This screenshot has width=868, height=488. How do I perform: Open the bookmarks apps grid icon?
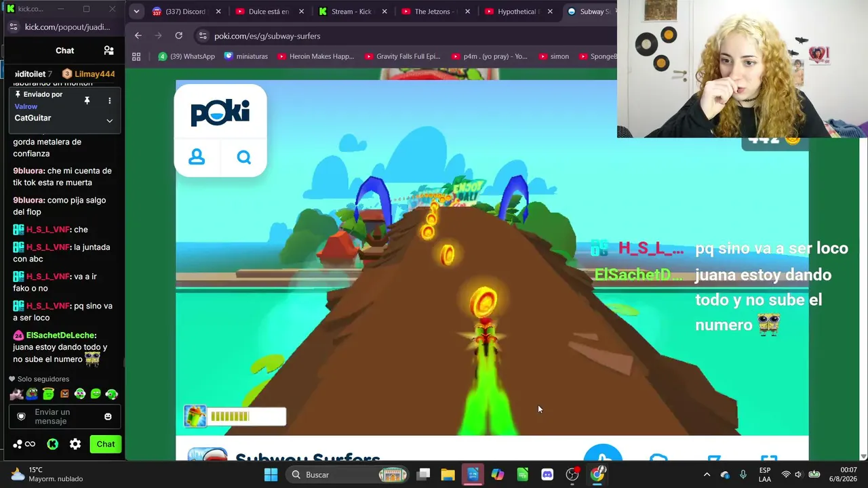(136, 56)
